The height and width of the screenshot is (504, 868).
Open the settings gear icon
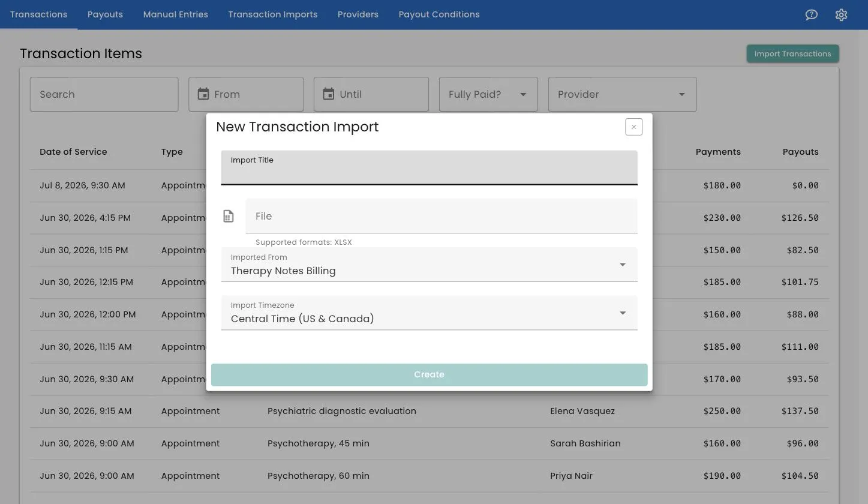point(841,14)
